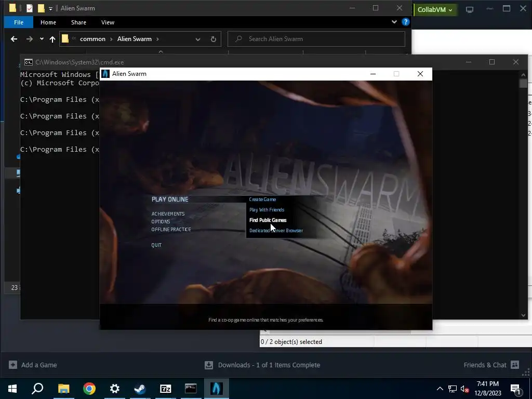Screen dimensions: 532x399
Task: Click monitor icon next to CollabVM
Action: [x=470, y=9]
